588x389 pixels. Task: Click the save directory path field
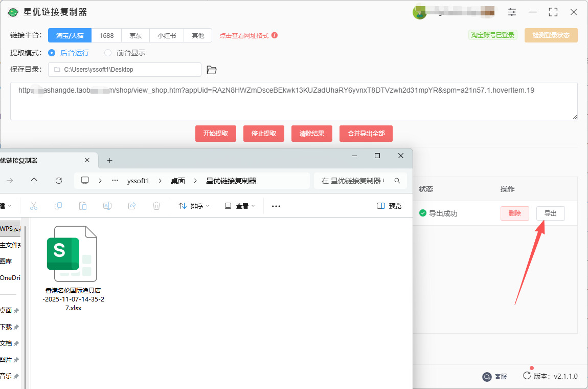(124, 70)
